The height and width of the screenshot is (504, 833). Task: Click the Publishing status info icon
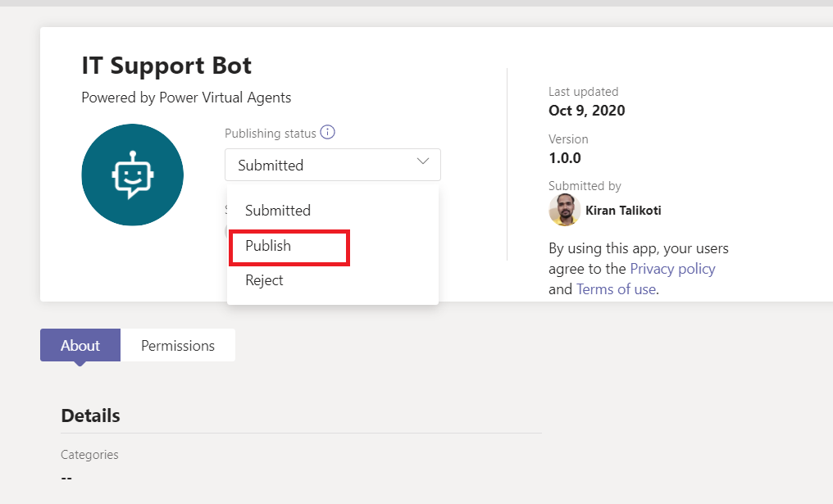(x=327, y=132)
